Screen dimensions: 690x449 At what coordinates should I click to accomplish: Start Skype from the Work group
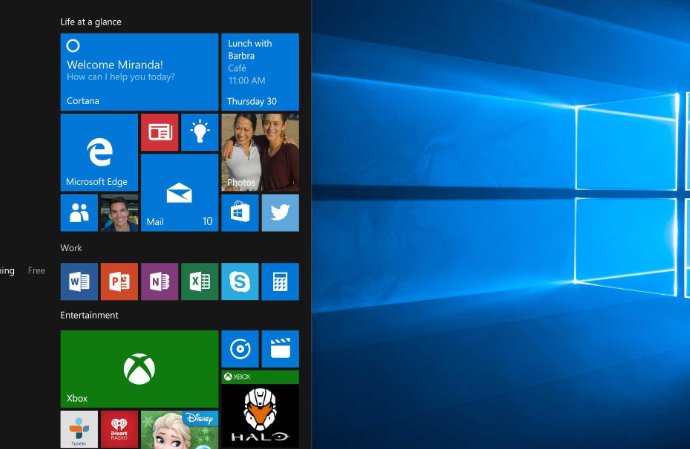(240, 282)
